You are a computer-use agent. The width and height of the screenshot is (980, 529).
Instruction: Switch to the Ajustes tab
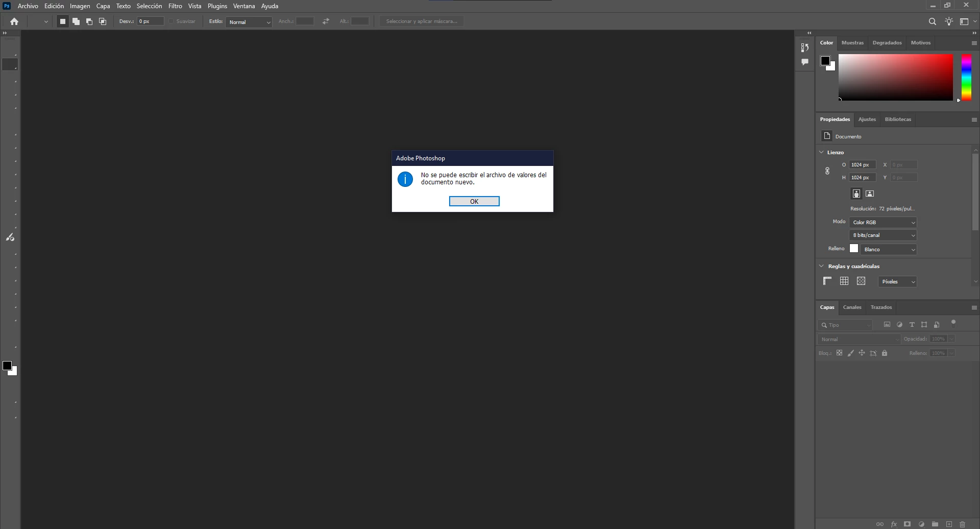click(x=867, y=119)
